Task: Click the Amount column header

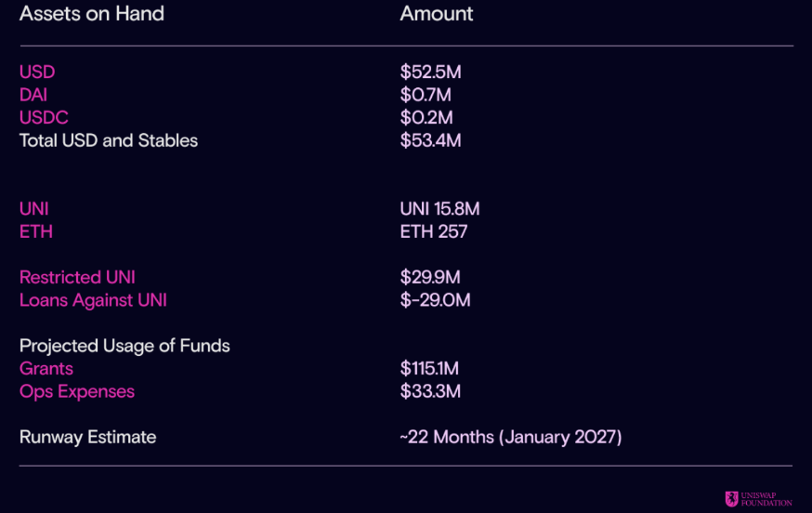Action: click(x=436, y=13)
